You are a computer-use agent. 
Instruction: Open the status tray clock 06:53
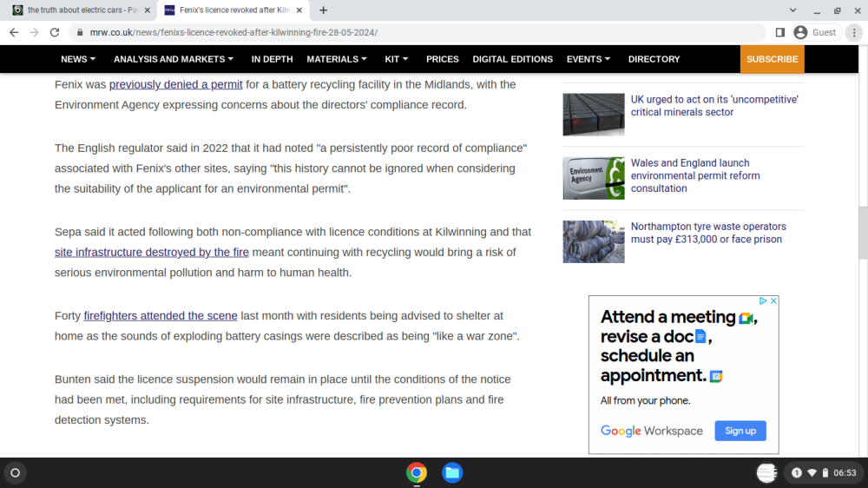(x=845, y=473)
